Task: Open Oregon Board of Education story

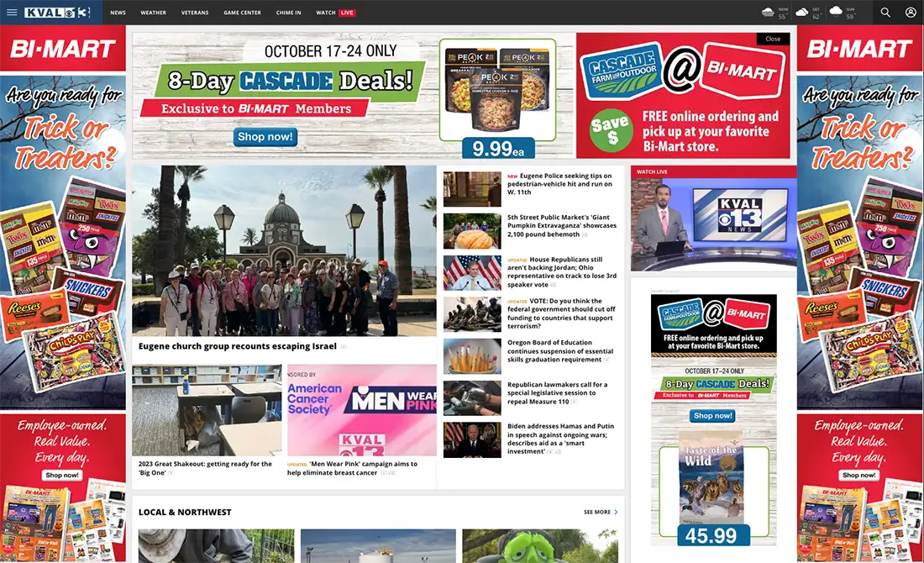Action: [560, 350]
